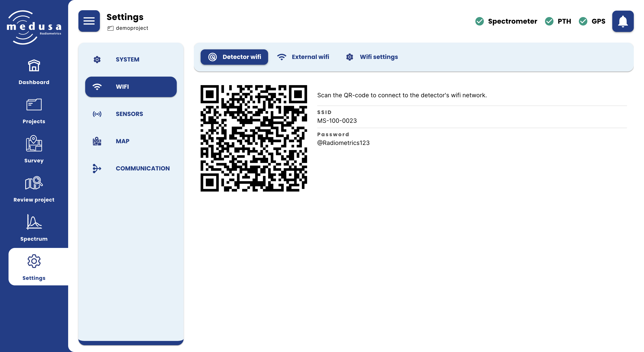Go to Dashboard label in sidebar
This screenshot has height=352, width=644.
pos(34,82)
